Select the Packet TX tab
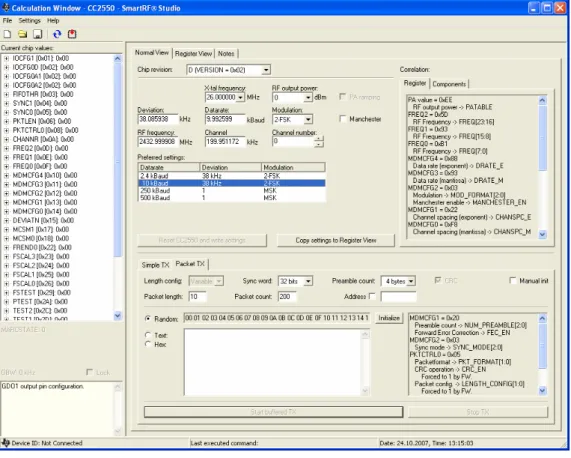This screenshot has height=458, width=571. 190,264
